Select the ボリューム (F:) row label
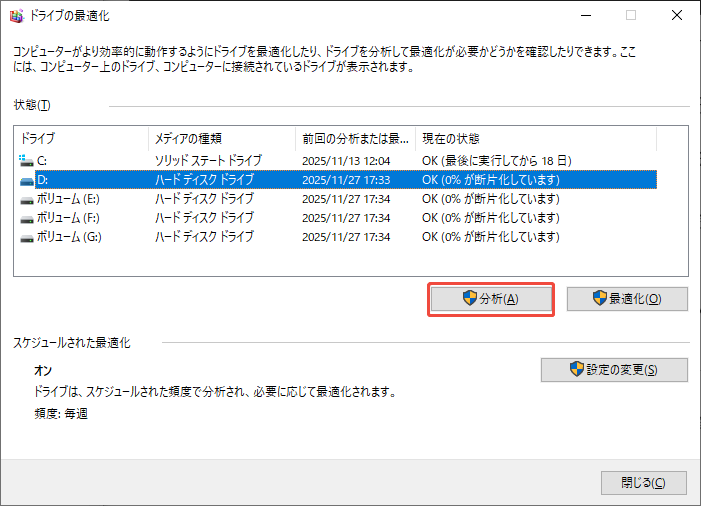 coord(68,218)
